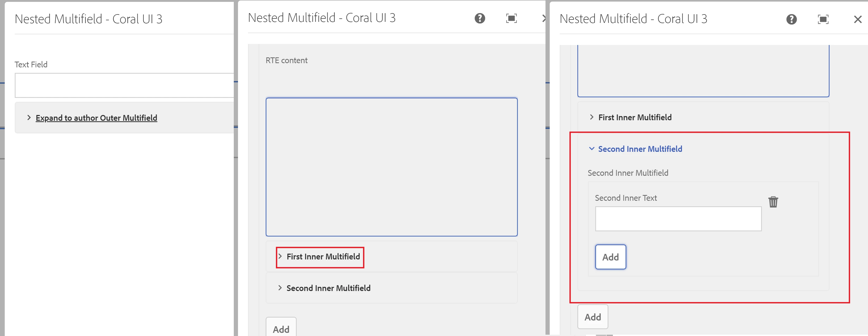Click help icon in middle dialog
868x336 pixels.
[479, 18]
